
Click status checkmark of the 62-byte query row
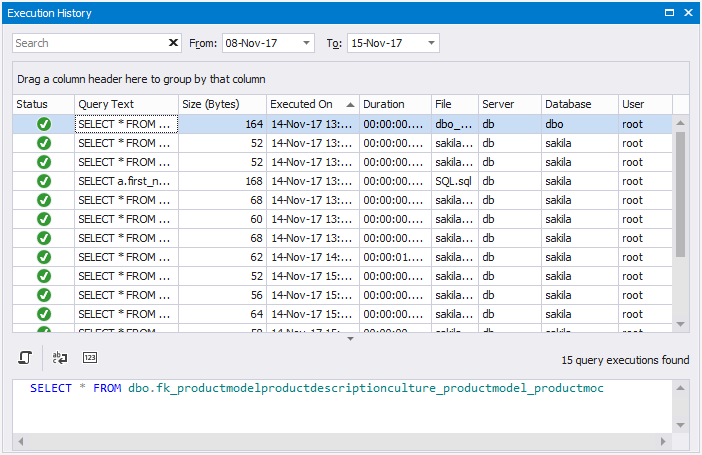44,257
